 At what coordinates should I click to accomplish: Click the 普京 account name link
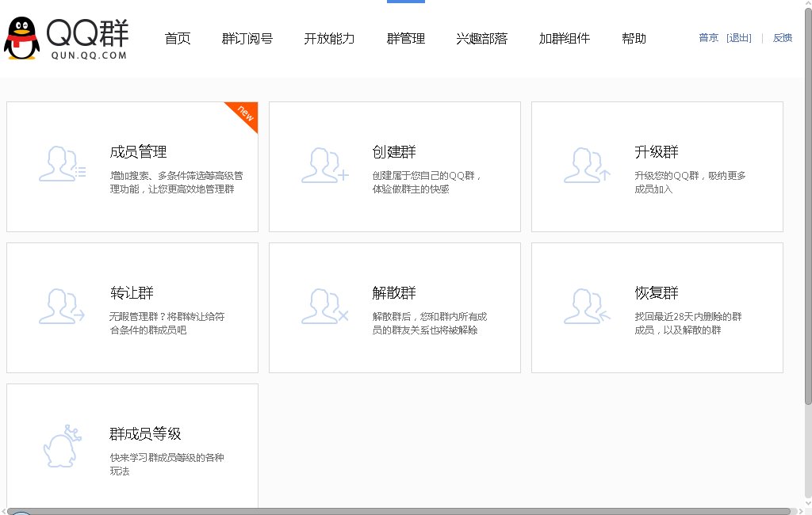coord(707,37)
